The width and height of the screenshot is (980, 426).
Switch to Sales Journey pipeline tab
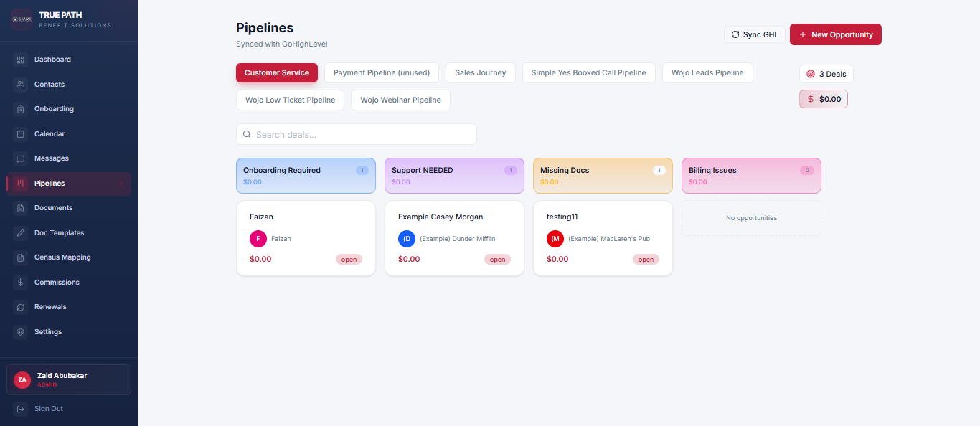[x=480, y=73]
